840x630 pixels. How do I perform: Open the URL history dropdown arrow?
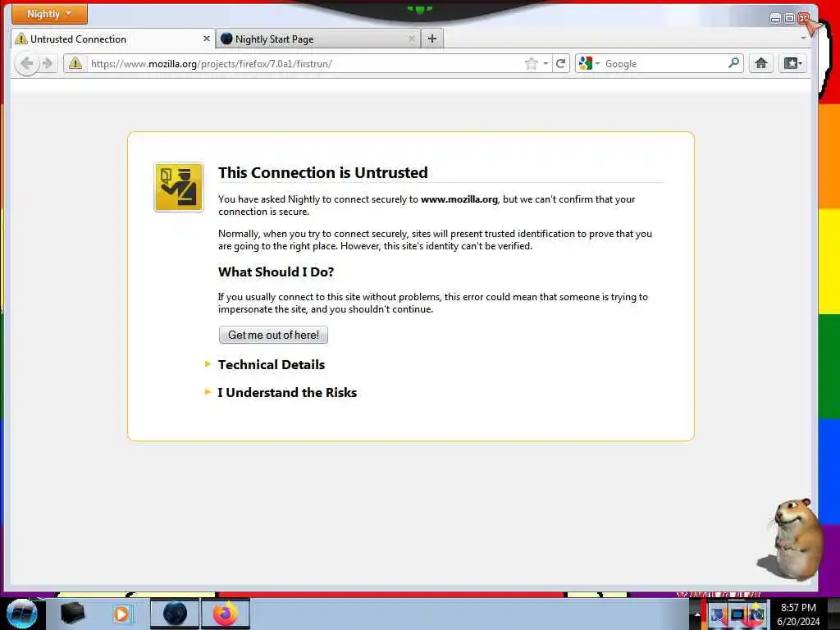546,64
